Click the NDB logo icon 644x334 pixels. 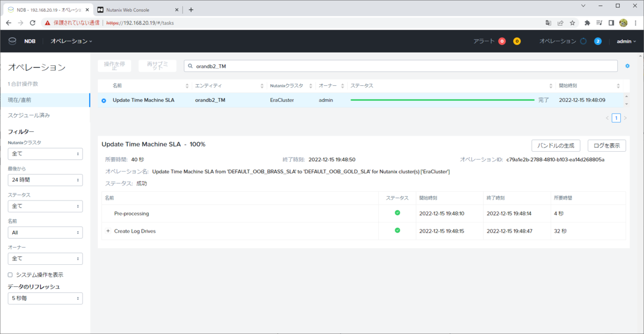point(12,41)
